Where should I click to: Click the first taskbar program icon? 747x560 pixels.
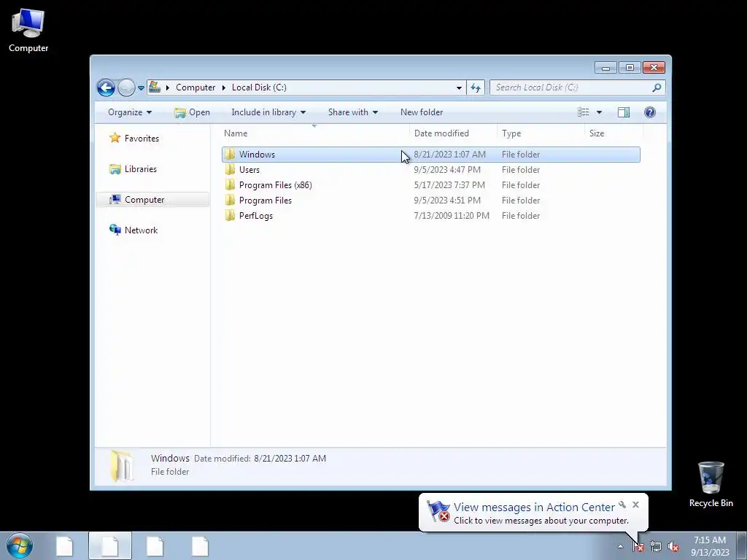point(64,546)
